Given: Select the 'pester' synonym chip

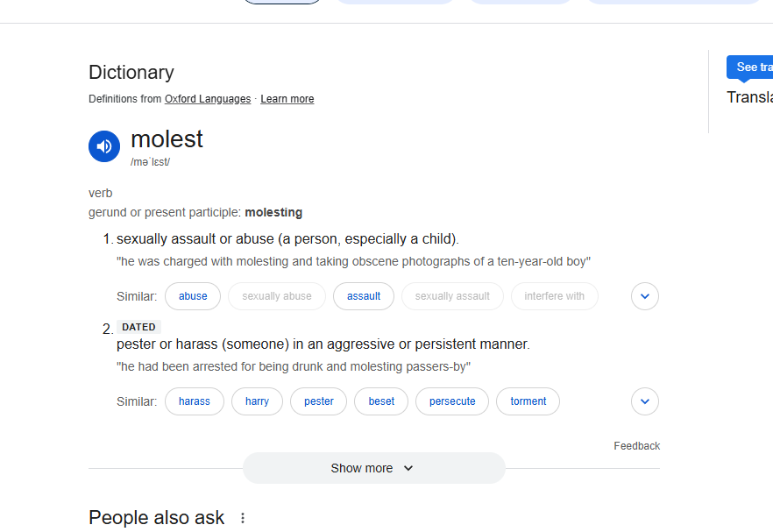Looking at the screenshot, I should tap(319, 401).
